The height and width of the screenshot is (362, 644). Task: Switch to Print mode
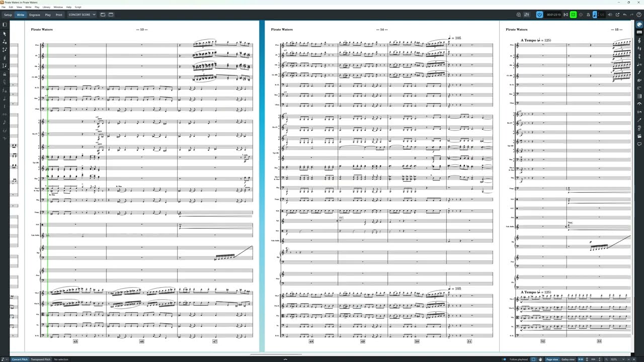tap(59, 15)
